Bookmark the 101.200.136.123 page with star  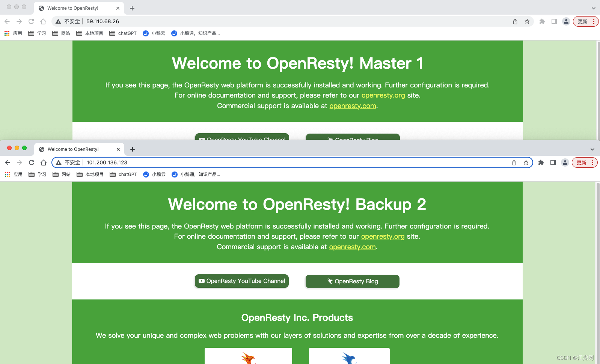pos(526,162)
